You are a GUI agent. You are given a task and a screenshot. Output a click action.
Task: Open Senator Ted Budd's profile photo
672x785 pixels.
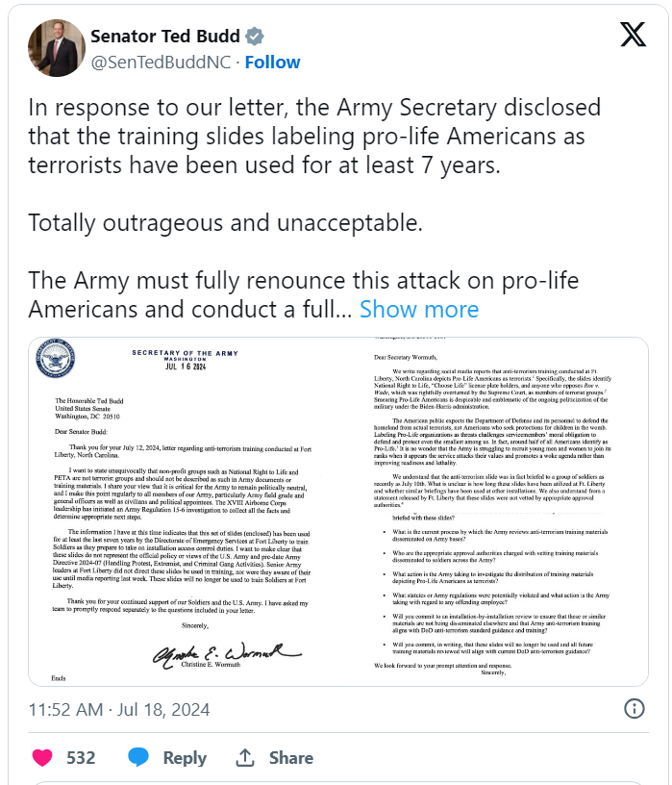(56, 48)
